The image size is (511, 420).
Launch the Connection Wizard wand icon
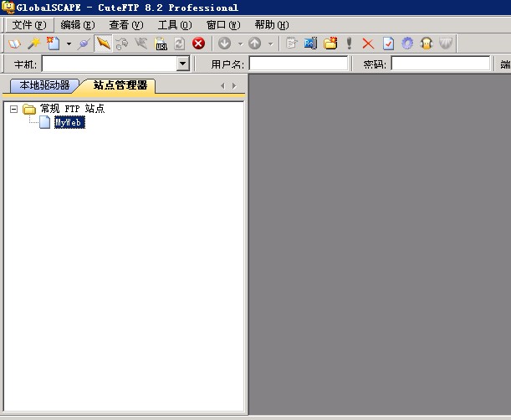34,44
